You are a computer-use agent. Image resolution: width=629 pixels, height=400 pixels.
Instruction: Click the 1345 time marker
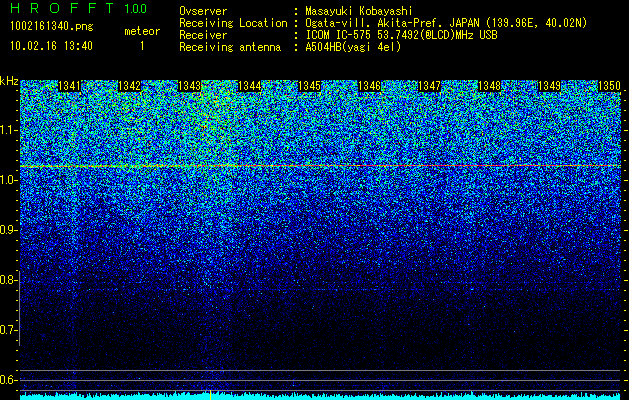click(x=310, y=86)
